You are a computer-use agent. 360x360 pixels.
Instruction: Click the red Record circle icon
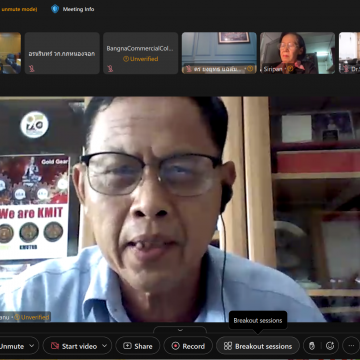(176, 346)
